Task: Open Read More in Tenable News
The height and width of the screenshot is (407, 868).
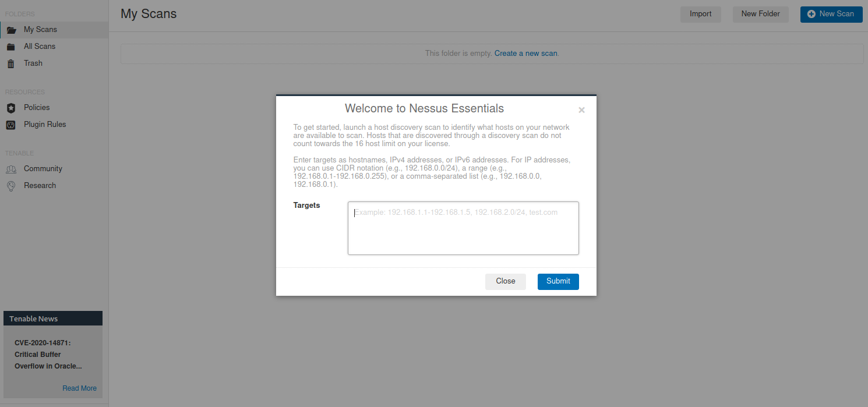Action: [x=79, y=388]
